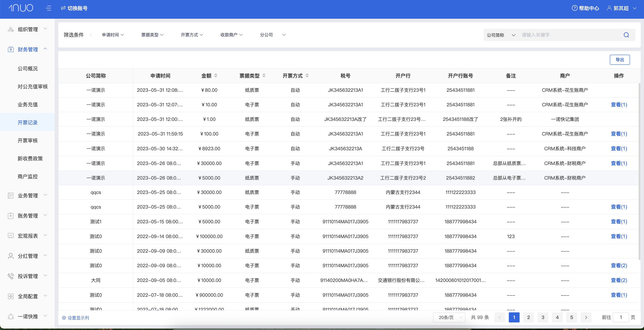Click the 切换账号 switch account button

click(x=74, y=8)
